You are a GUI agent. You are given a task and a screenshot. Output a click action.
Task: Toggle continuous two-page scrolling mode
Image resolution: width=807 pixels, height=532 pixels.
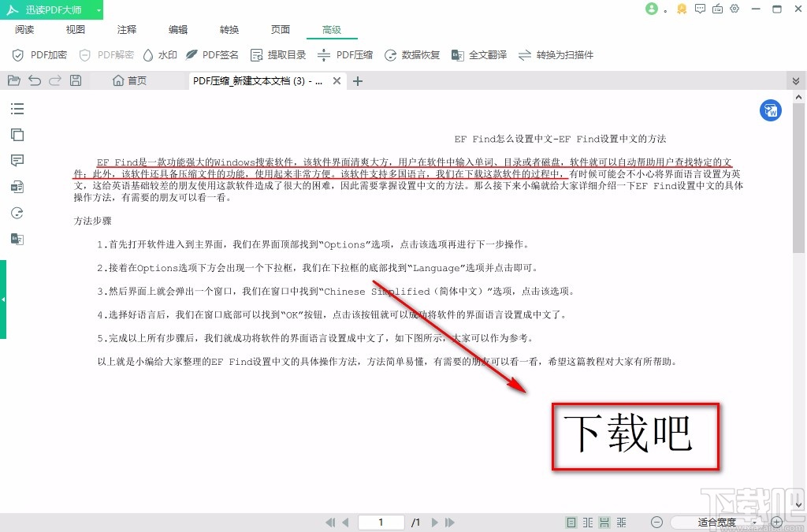click(622, 523)
